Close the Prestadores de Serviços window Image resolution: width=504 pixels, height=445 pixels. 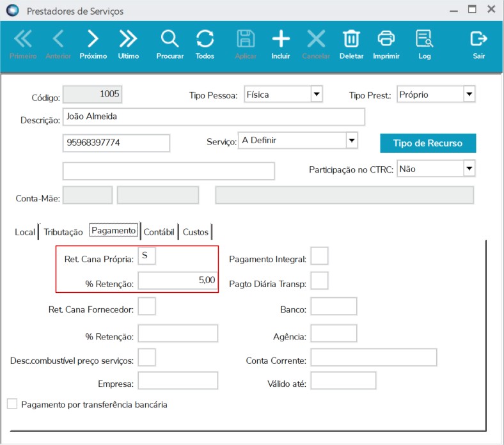[491, 9]
